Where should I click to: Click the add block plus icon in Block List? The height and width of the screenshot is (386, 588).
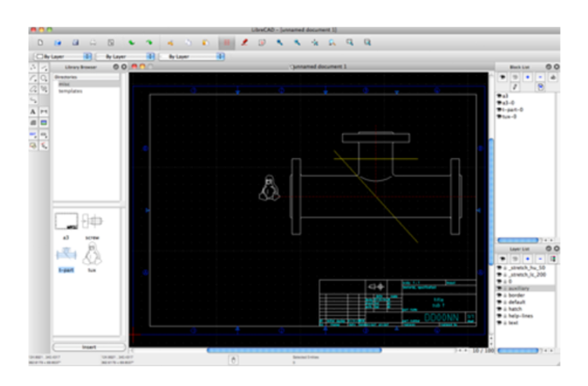(528, 77)
